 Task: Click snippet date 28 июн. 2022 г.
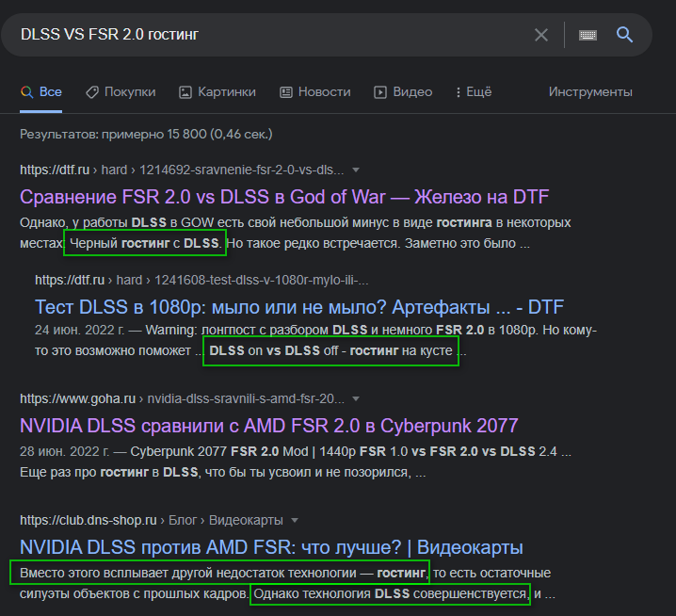[x=64, y=452]
